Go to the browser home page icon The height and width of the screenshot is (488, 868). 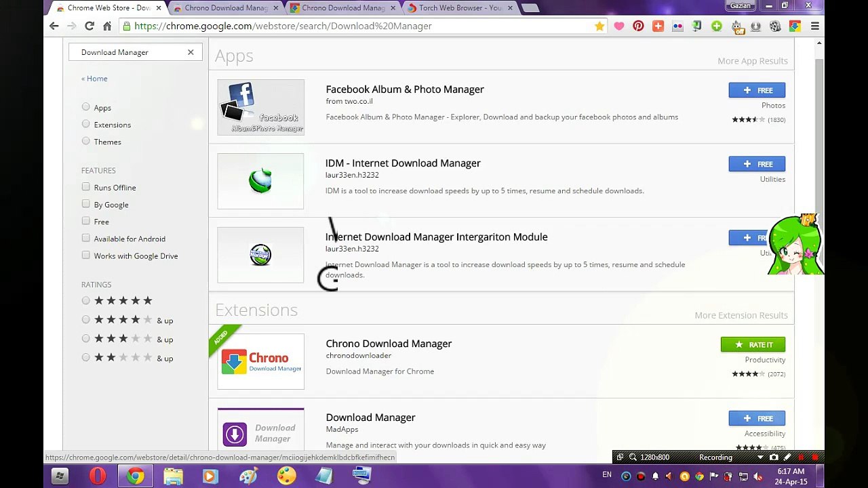tap(107, 26)
